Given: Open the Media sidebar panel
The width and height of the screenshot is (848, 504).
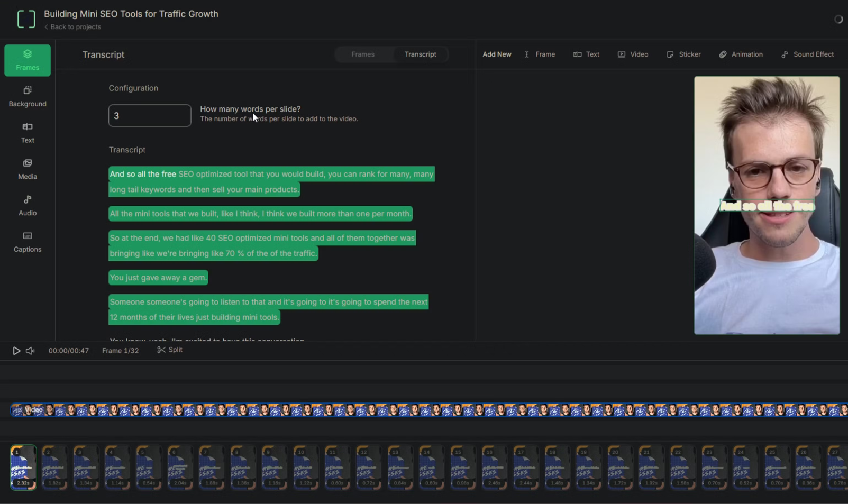Looking at the screenshot, I should [x=28, y=170].
